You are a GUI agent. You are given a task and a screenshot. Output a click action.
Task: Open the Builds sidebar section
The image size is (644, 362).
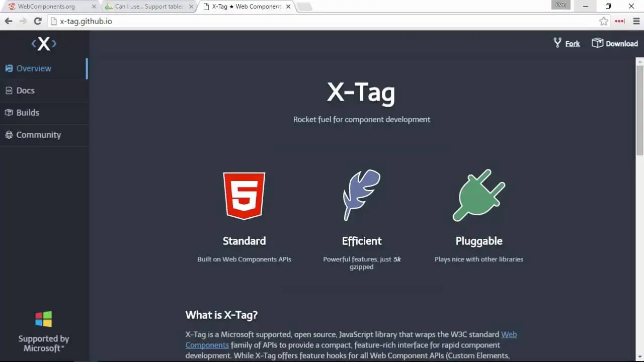click(x=44, y=113)
